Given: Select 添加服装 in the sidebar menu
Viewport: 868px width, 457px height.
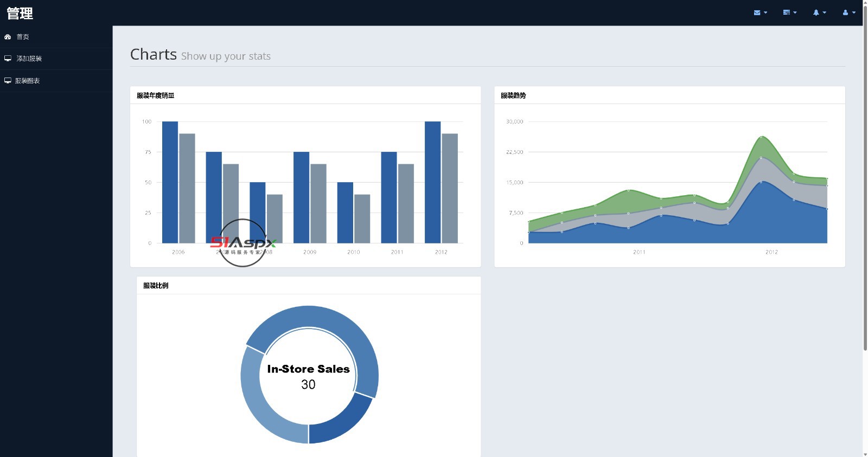Looking at the screenshot, I should click(29, 59).
